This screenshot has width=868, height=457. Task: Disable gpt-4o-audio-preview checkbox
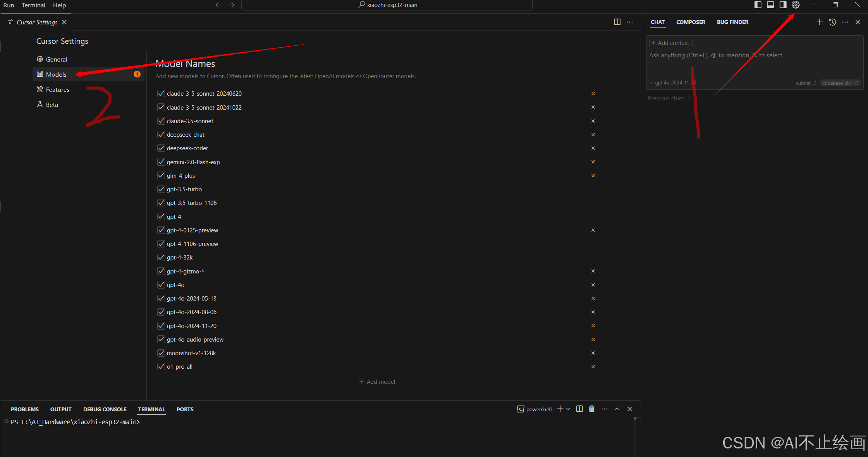pos(161,339)
